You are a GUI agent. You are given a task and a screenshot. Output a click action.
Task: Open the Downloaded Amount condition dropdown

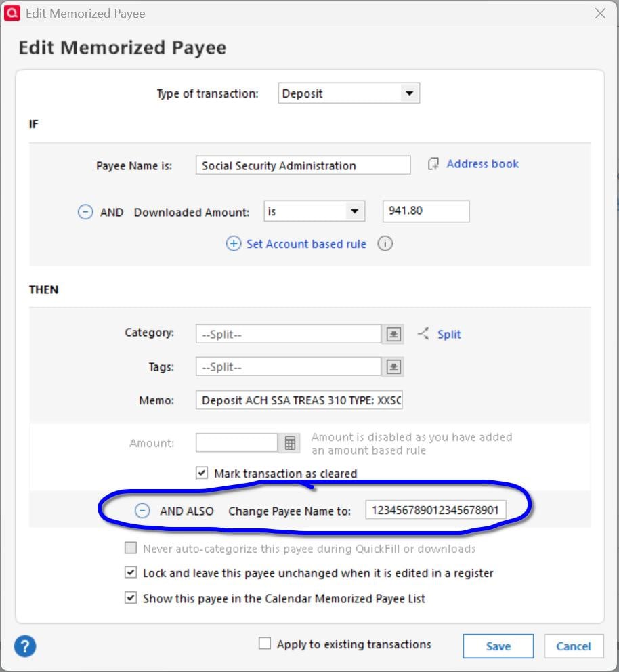click(314, 211)
